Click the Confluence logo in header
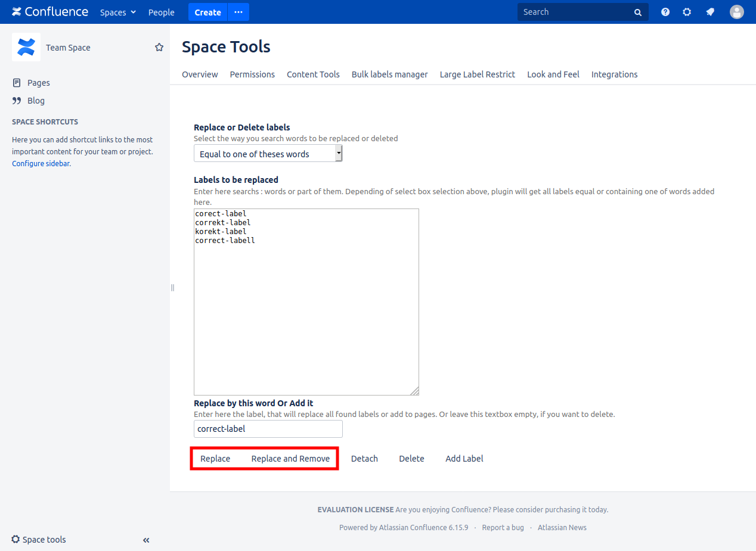Image resolution: width=756 pixels, height=551 pixels. [x=50, y=12]
